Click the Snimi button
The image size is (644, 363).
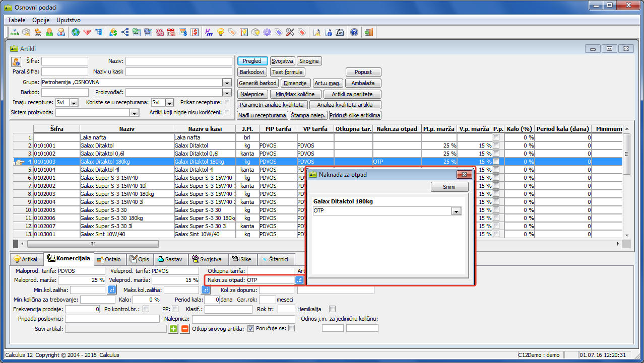[x=449, y=187]
